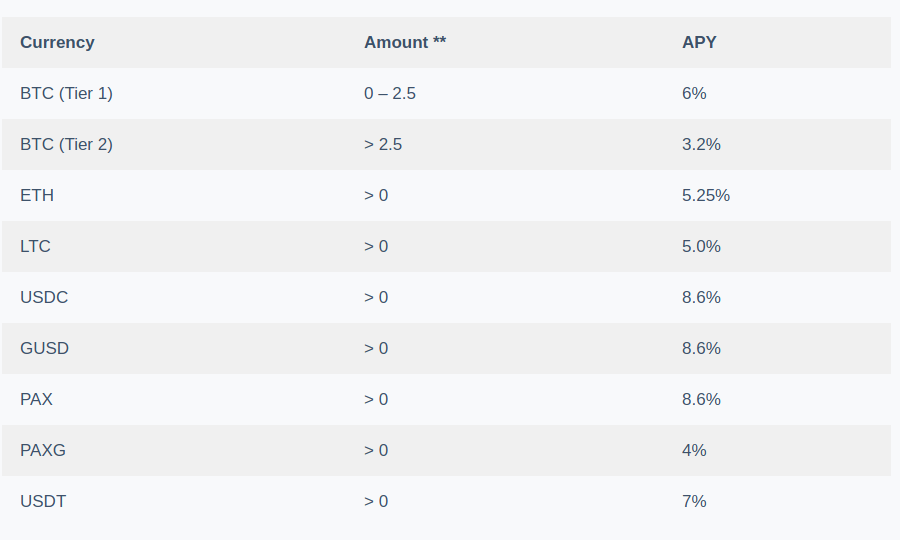
Task: Click the LTC currency cell
Action: pyautogui.click(x=36, y=246)
